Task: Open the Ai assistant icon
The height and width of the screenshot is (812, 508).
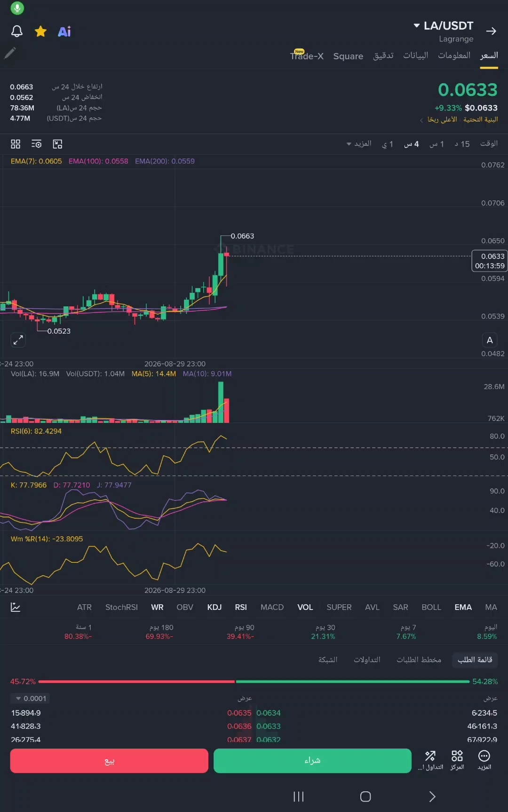Action: click(64, 31)
